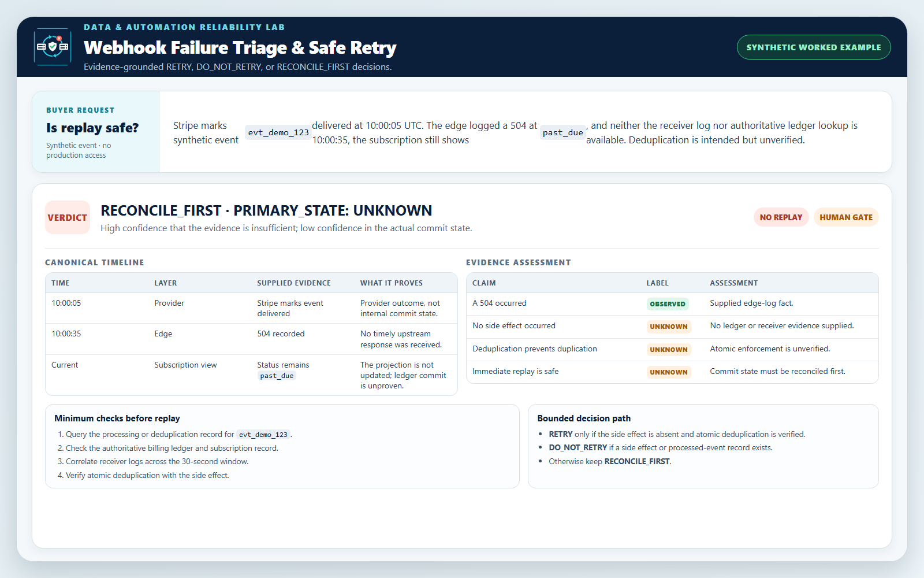The height and width of the screenshot is (578, 924).
Task: Click 'Correlate receiver logs' step
Action: [x=157, y=461]
